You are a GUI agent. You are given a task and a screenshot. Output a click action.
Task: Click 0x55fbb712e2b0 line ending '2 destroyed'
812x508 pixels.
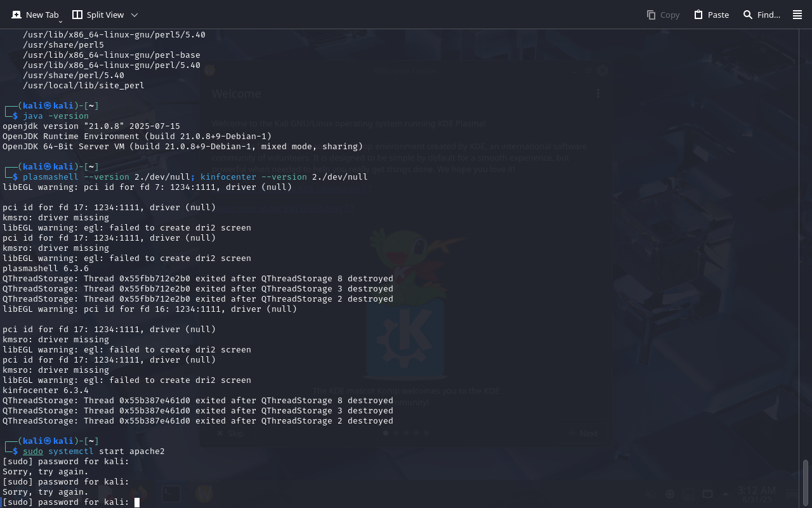(x=198, y=299)
